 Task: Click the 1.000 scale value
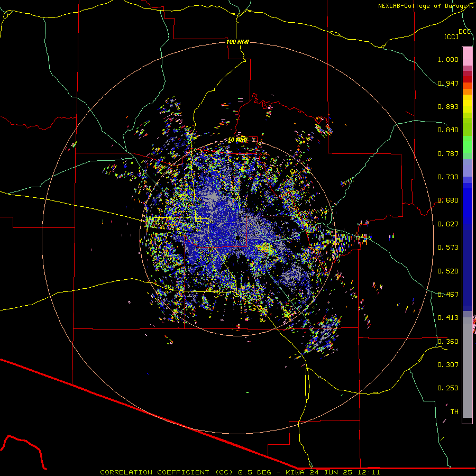click(x=448, y=59)
